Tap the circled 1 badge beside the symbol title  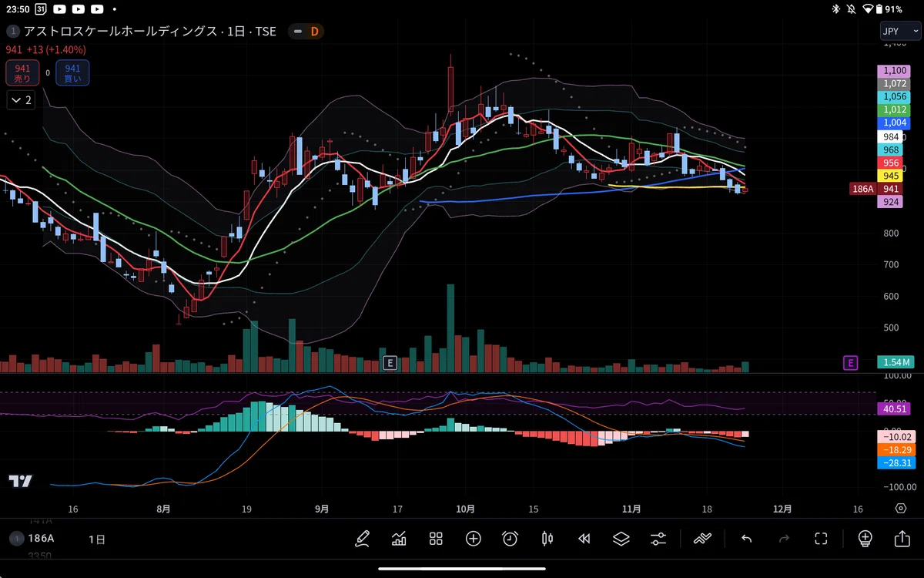pos(13,32)
